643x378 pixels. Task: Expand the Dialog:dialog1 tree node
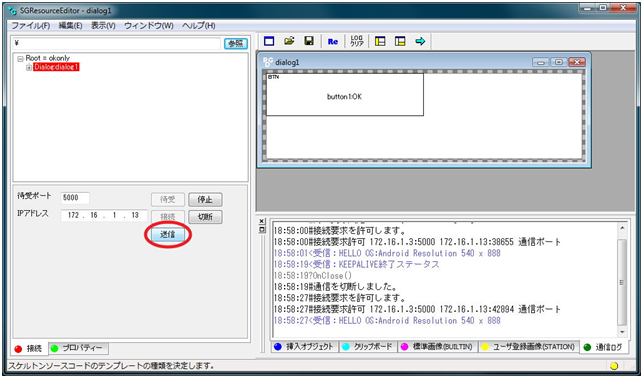(29, 67)
